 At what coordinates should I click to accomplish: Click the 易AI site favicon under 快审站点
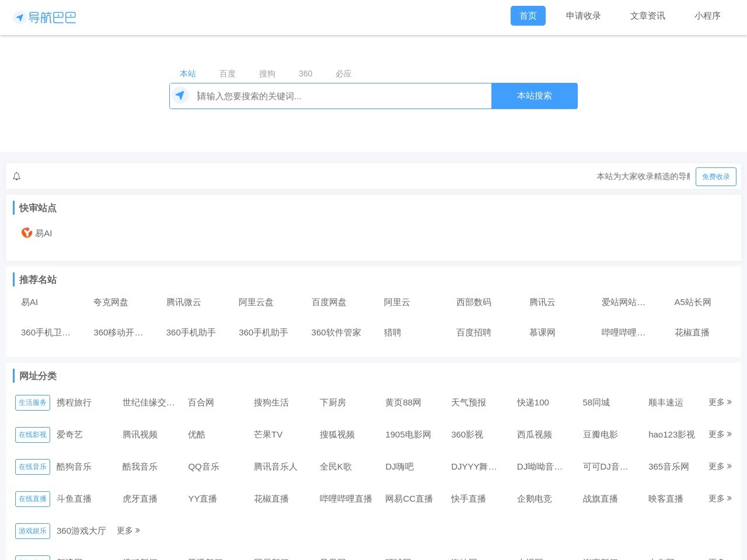pyautogui.click(x=26, y=233)
